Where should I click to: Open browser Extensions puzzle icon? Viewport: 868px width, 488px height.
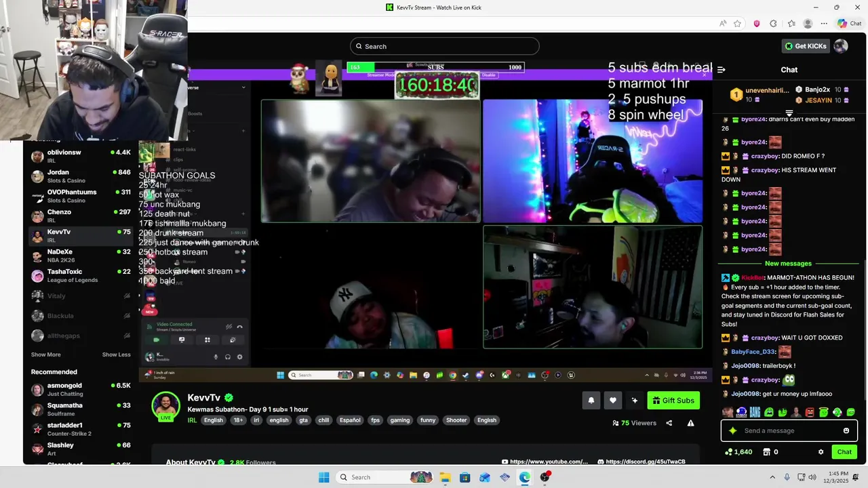point(773,24)
